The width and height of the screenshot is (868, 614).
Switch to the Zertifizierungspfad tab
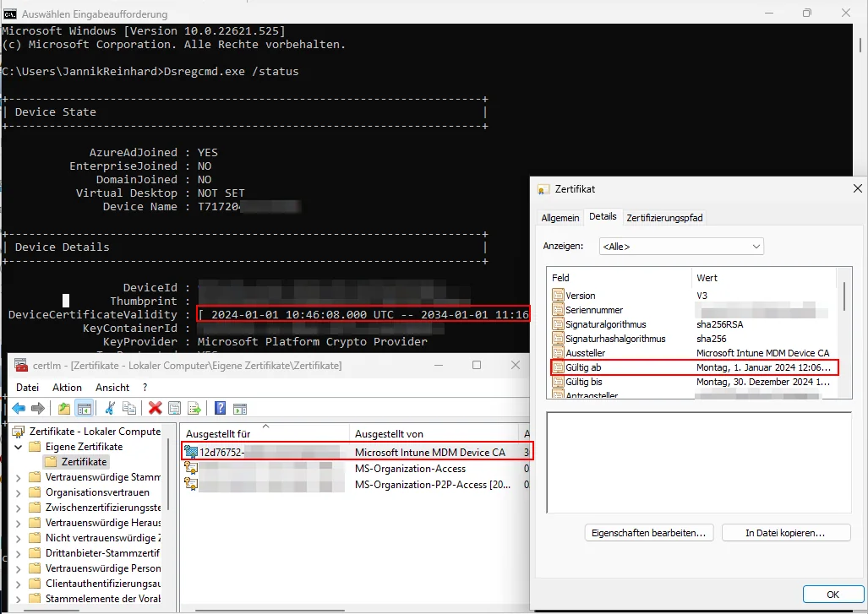click(x=664, y=218)
